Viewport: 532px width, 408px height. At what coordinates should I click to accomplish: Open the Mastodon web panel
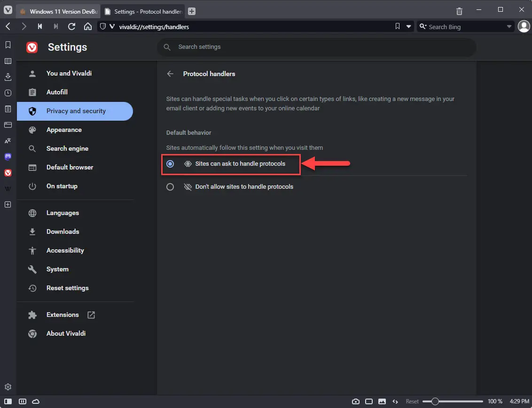click(8, 156)
